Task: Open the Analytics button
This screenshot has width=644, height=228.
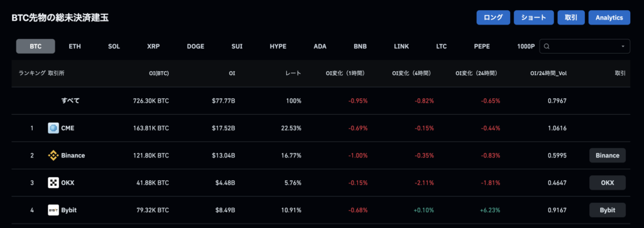Action: [609, 18]
